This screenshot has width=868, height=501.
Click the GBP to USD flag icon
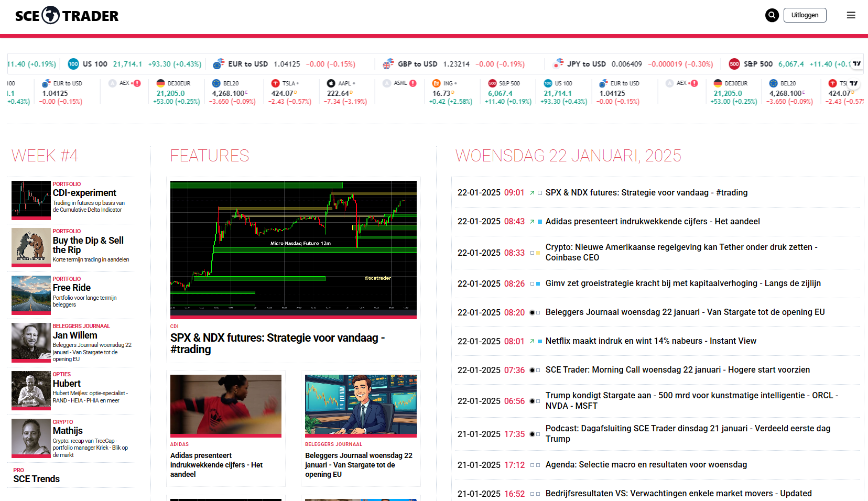(388, 64)
